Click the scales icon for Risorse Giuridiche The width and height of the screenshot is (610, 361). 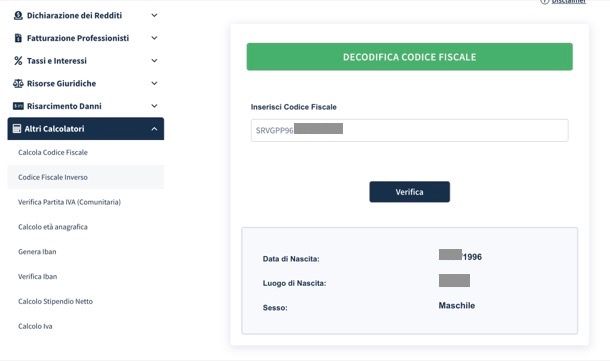18,84
